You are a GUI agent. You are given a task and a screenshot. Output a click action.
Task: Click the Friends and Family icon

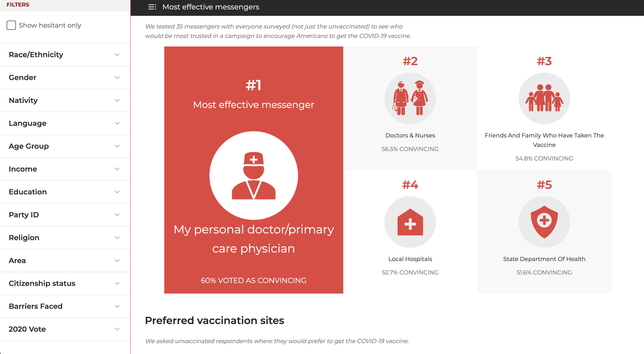544,98
